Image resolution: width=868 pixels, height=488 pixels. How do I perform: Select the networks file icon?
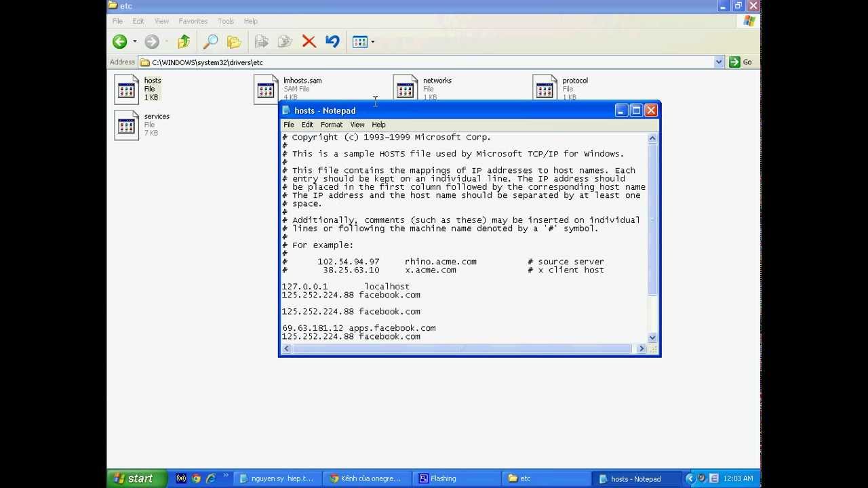[406, 88]
